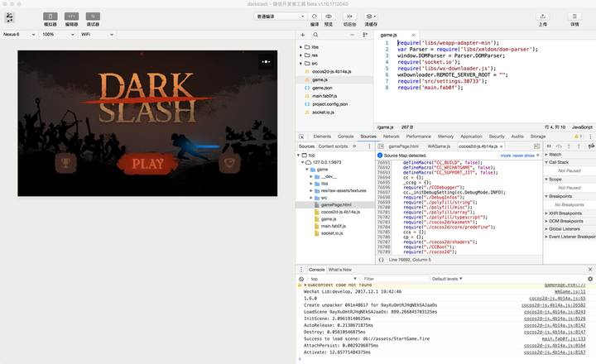
Task: Click the pause script execution icon
Action: tap(549, 146)
